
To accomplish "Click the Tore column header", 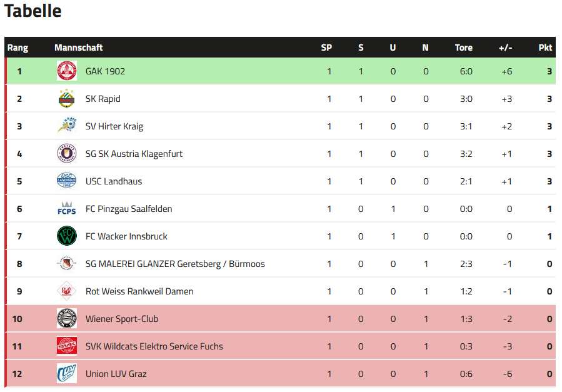I will [464, 48].
